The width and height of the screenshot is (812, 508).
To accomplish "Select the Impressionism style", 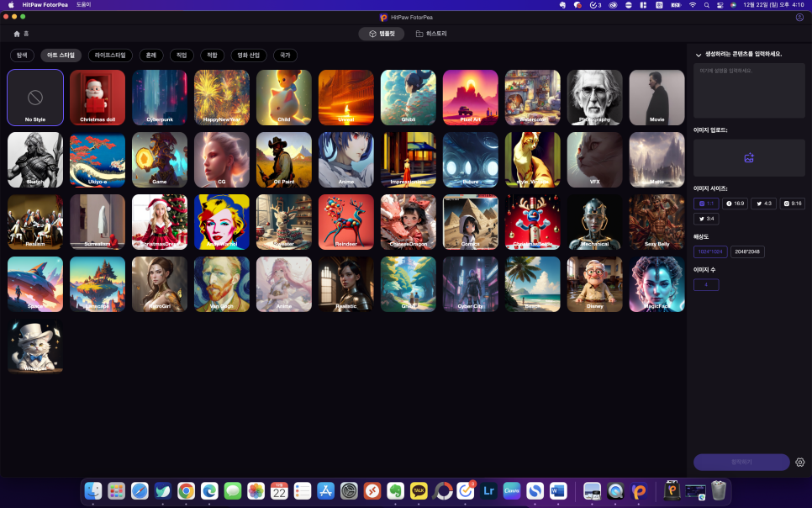I will [x=408, y=160].
